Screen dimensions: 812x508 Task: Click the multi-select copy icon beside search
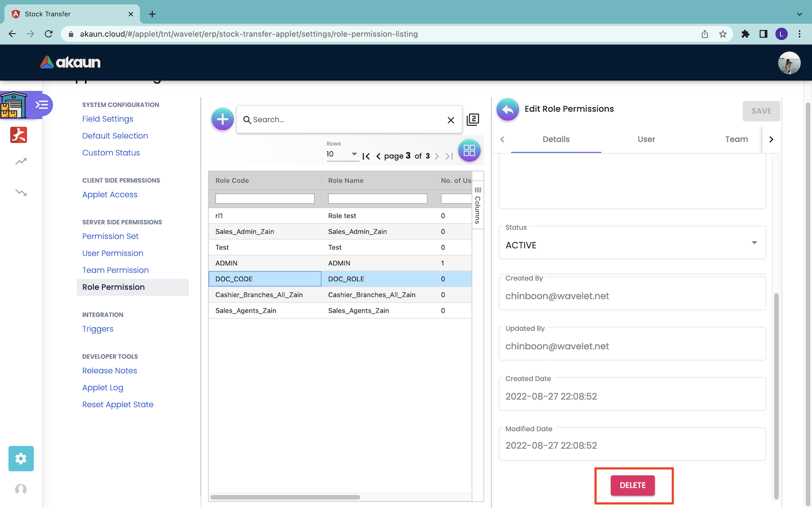[x=473, y=119]
